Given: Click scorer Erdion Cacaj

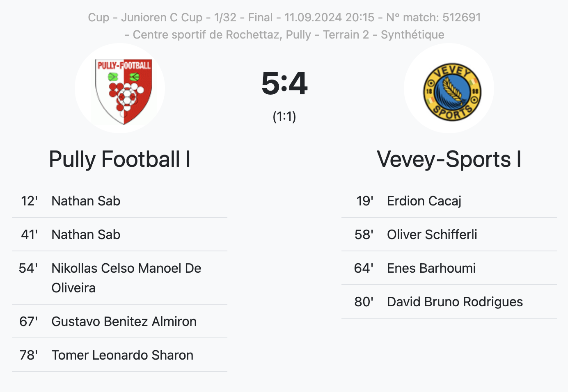Looking at the screenshot, I should tap(424, 201).
